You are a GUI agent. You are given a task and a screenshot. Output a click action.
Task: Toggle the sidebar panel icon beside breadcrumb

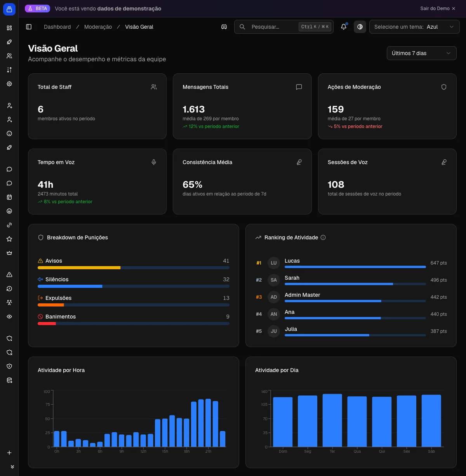pos(29,27)
